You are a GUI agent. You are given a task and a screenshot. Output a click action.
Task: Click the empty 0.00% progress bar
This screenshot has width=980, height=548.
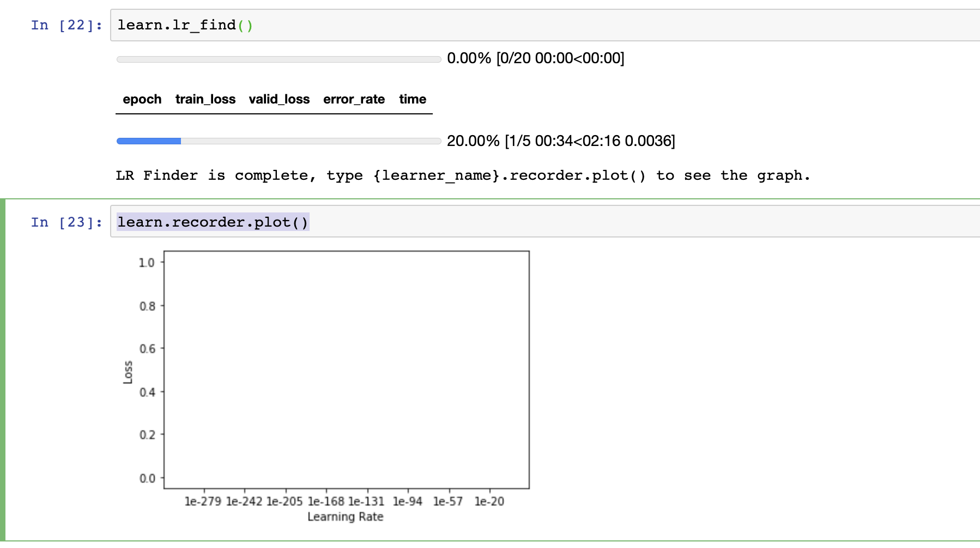coord(279,59)
